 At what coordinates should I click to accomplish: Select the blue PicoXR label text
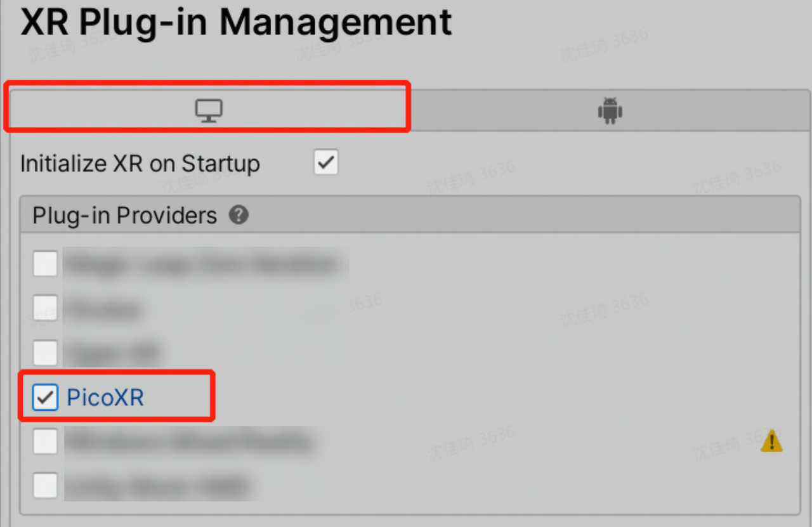[105, 398]
